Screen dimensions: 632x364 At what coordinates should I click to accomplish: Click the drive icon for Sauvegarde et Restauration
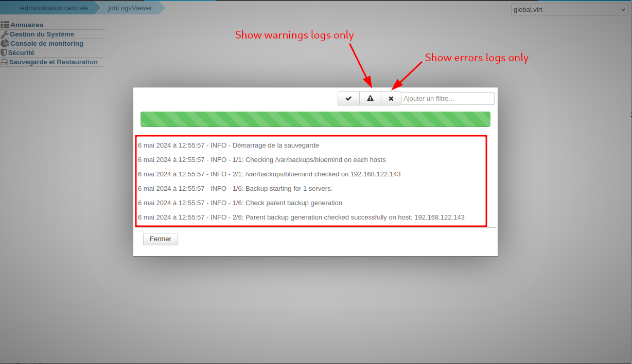pyautogui.click(x=4, y=62)
